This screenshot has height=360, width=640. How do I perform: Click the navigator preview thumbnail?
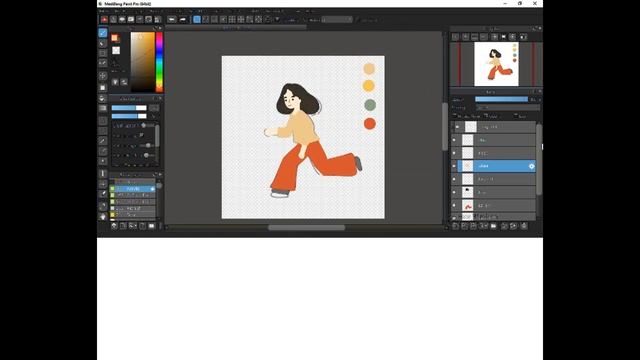(496, 64)
